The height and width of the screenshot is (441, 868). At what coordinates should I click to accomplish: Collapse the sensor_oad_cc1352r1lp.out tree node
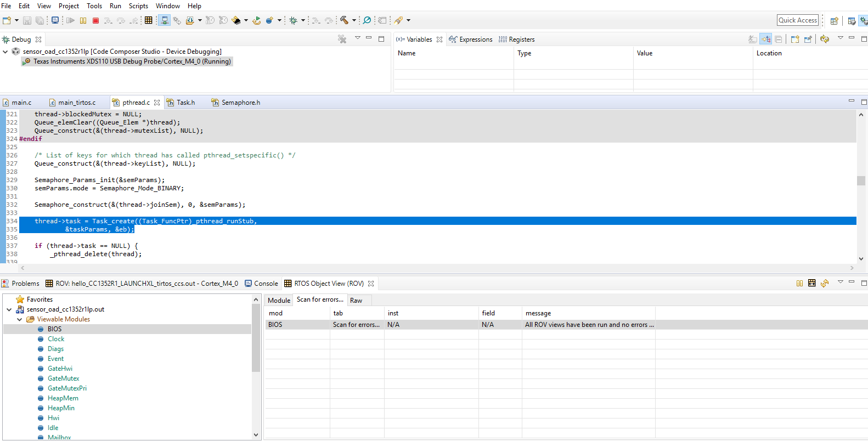[9, 309]
